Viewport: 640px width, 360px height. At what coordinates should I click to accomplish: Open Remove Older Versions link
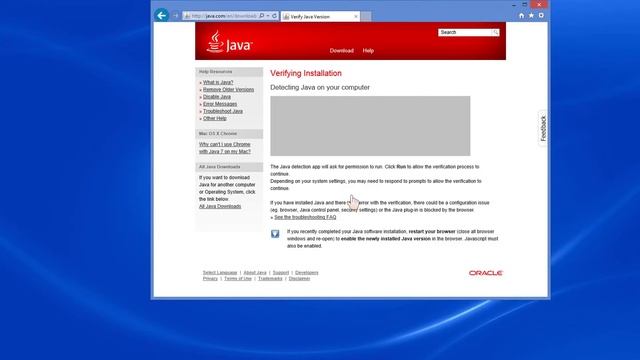pyautogui.click(x=229, y=90)
